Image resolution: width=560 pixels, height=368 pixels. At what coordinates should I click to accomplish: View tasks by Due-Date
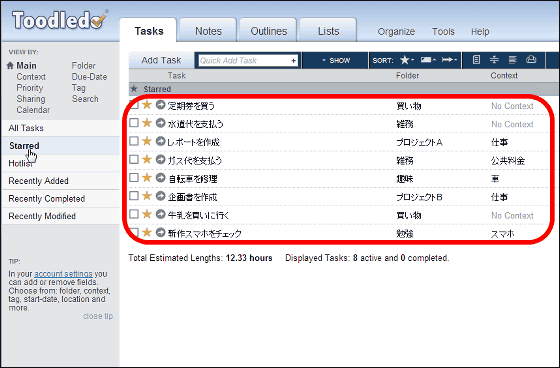pos(89,77)
